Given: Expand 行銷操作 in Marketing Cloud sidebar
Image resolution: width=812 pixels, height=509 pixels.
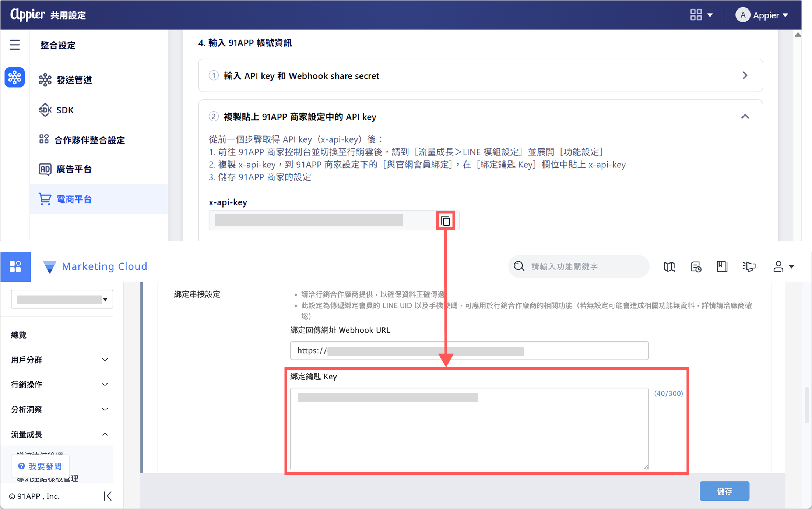Looking at the screenshot, I should click(x=60, y=385).
